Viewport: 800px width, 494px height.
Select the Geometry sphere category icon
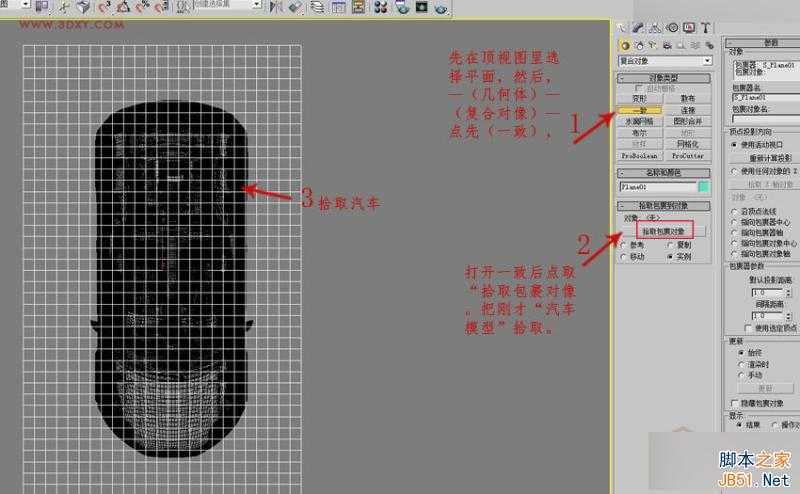624,45
